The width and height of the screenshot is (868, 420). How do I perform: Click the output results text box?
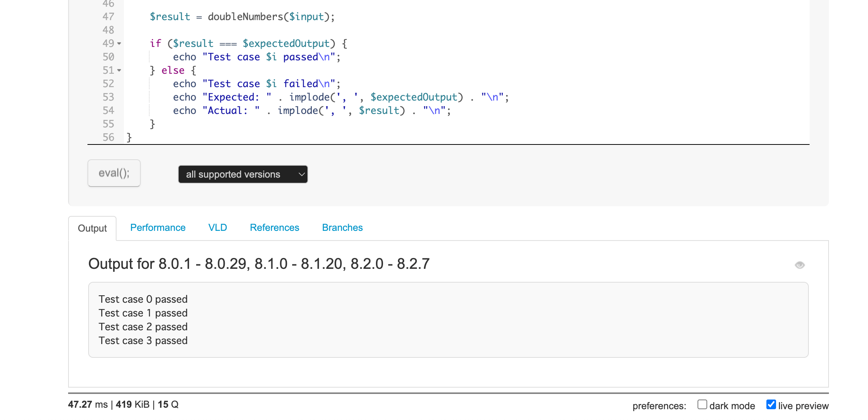[x=448, y=320]
